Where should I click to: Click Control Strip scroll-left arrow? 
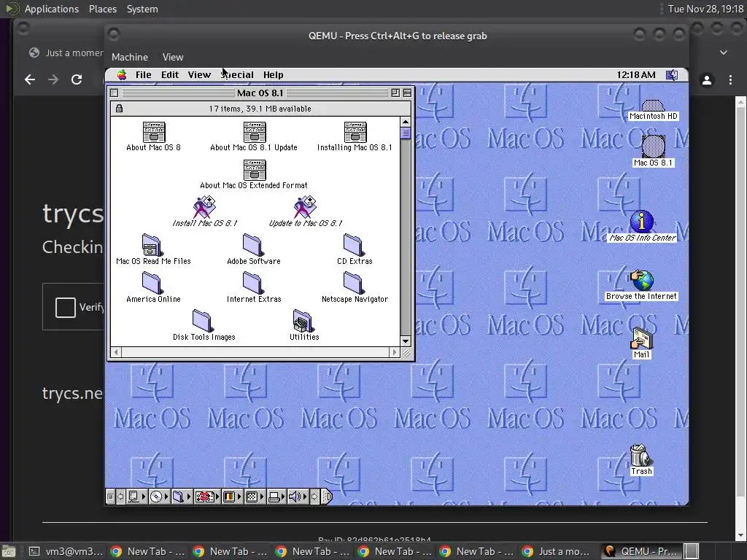120,497
